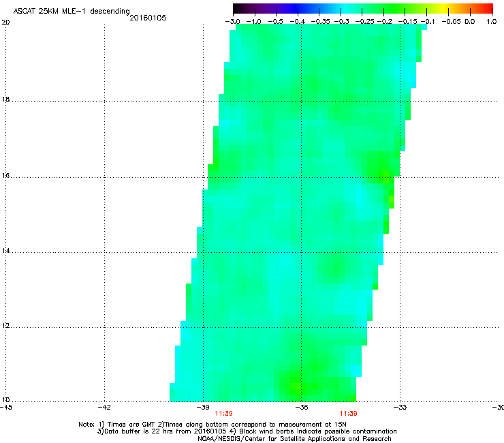
Task: Click the "-0.35" color scale label
Action: tap(321, 22)
